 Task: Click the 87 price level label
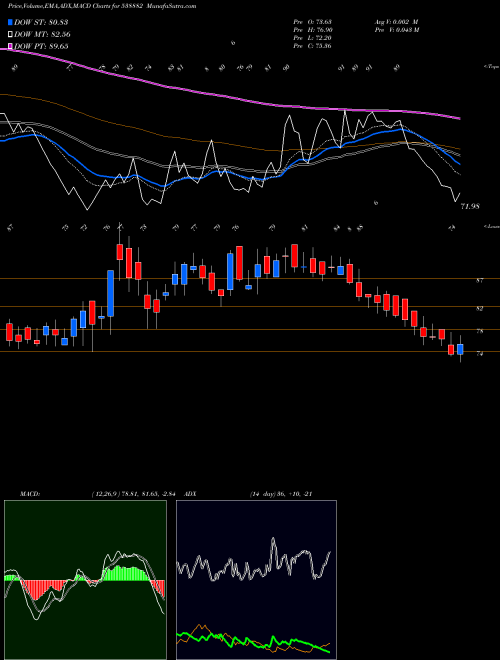(x=479, y=280)
